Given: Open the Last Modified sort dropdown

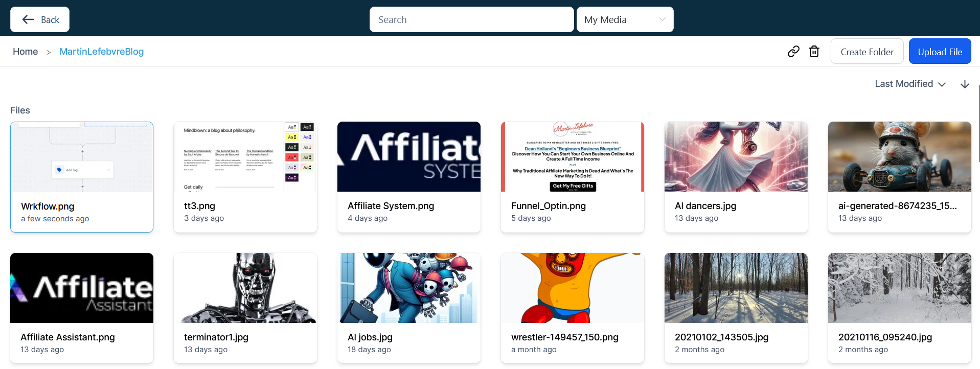Looking at the screenshot, I should pyautogui.click(x=910, y=84).
